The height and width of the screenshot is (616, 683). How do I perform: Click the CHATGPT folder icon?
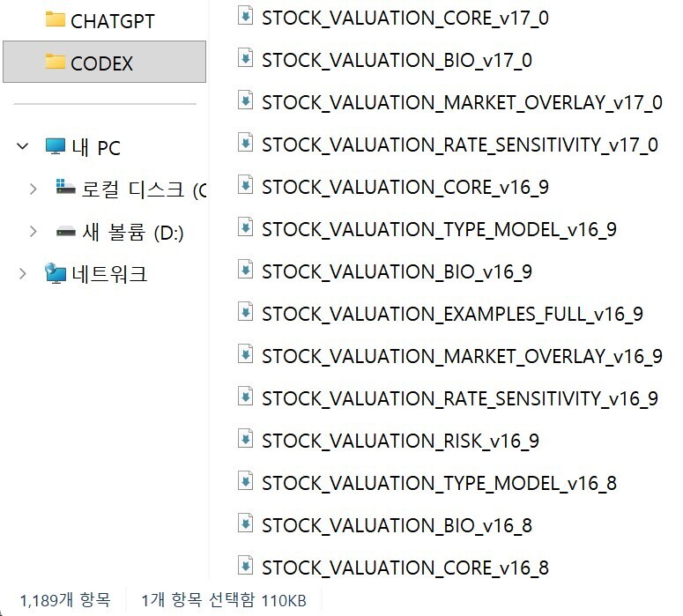56,19
